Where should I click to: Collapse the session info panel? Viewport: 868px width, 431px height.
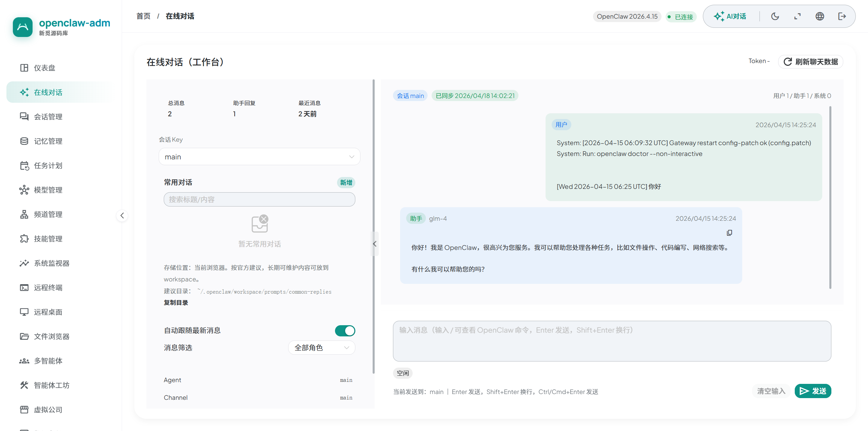(x=375, y=244)
